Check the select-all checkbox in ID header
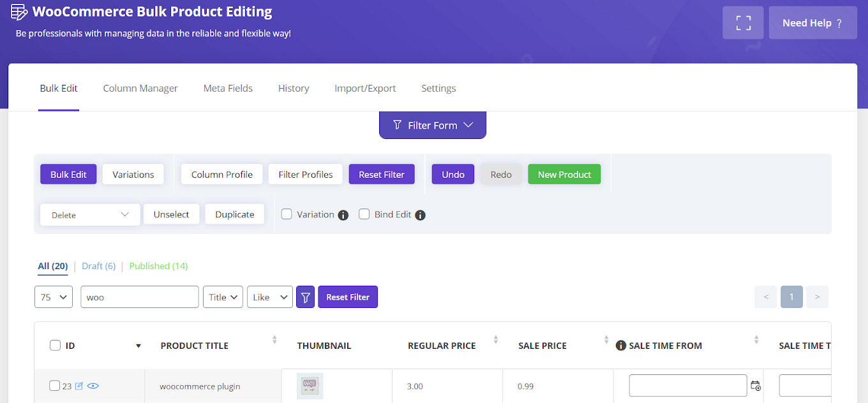 point(56,346)
